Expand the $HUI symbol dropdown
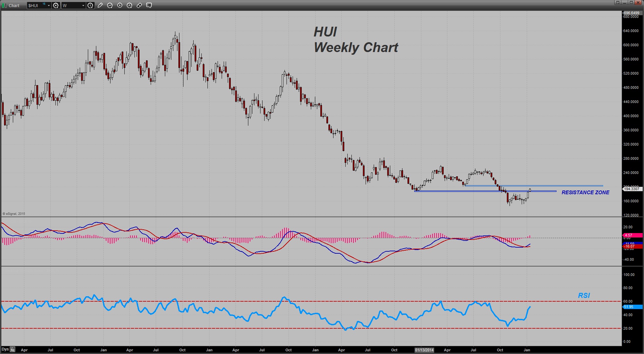The width and height of the screenshot is (644, 354). click(x=49, y=5)
